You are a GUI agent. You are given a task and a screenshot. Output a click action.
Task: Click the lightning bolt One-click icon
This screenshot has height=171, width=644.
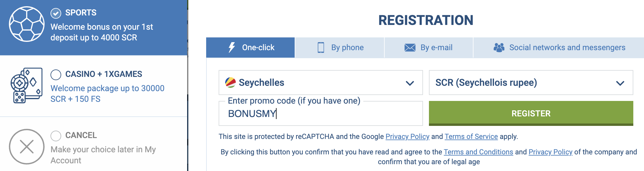pos(232,47)
